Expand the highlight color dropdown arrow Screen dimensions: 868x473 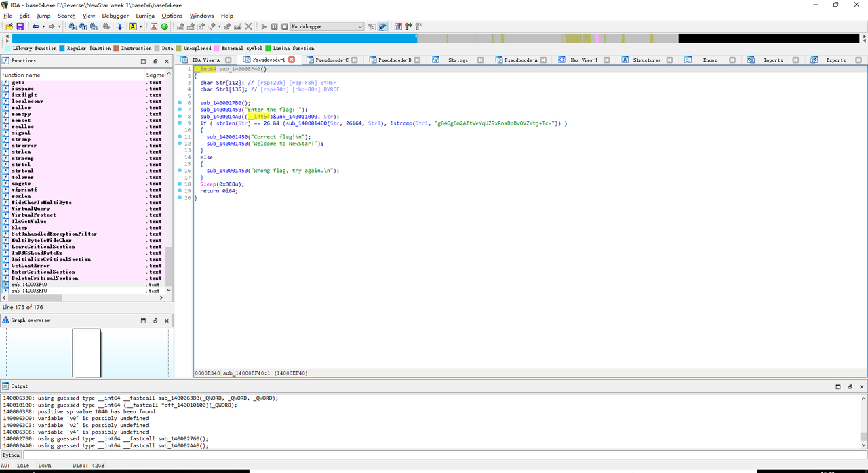coord(140,26)
